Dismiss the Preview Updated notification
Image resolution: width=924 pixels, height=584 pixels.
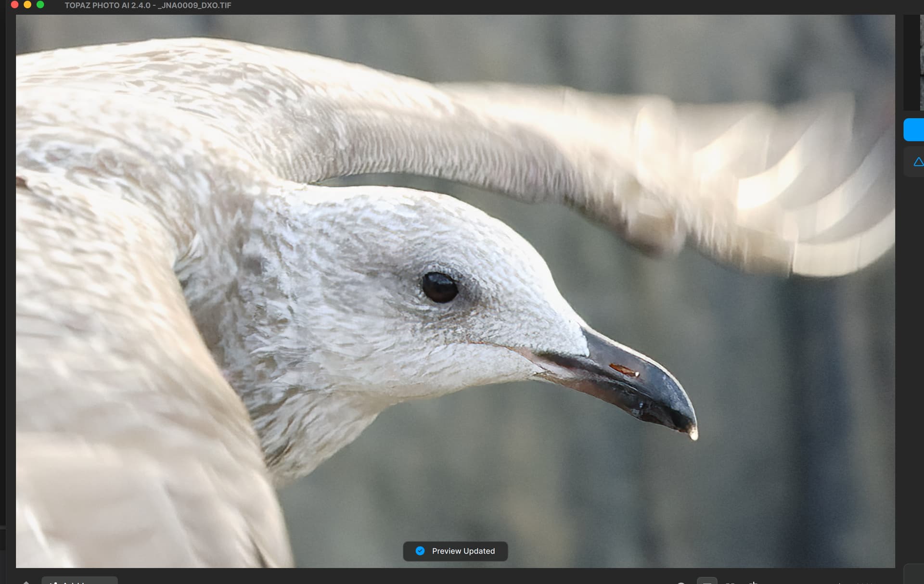point(455,551)
